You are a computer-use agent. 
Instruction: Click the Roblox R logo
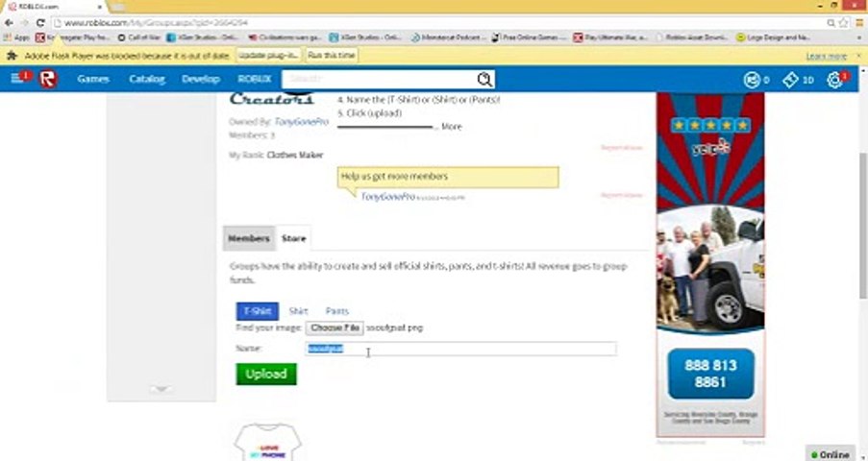[x=48, y=79]
